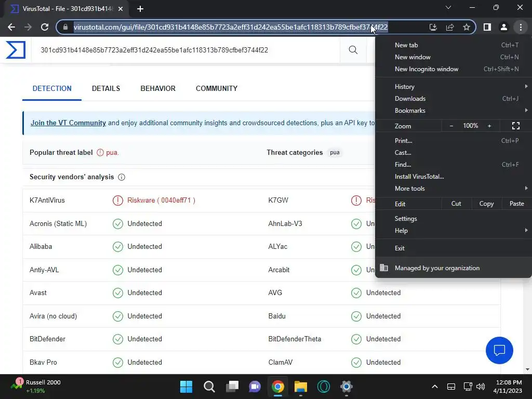Follow the Join the VT Community link
This screenshot has height=399, width=532.
point(68,123)
